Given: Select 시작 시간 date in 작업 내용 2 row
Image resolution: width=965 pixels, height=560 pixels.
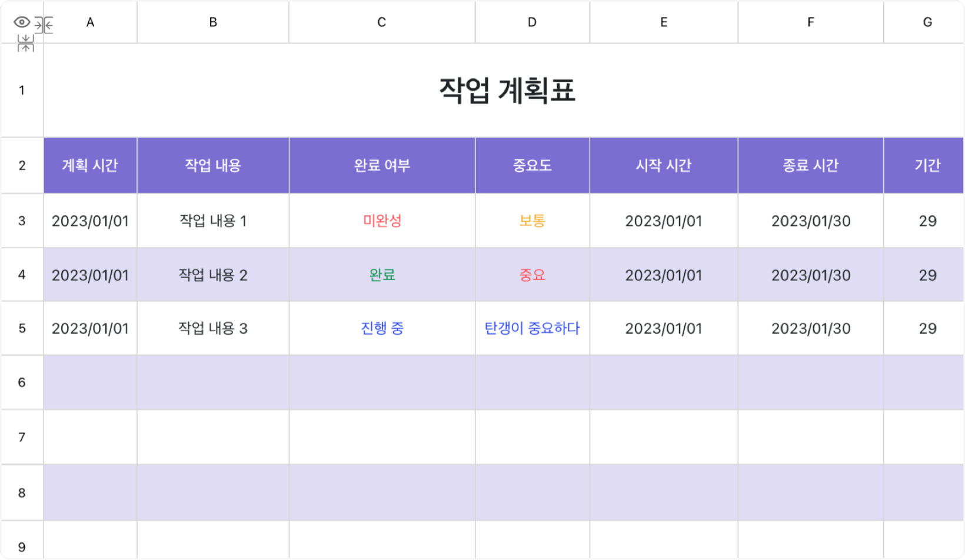Looking at the screenshot, I should tap(664, 275).
